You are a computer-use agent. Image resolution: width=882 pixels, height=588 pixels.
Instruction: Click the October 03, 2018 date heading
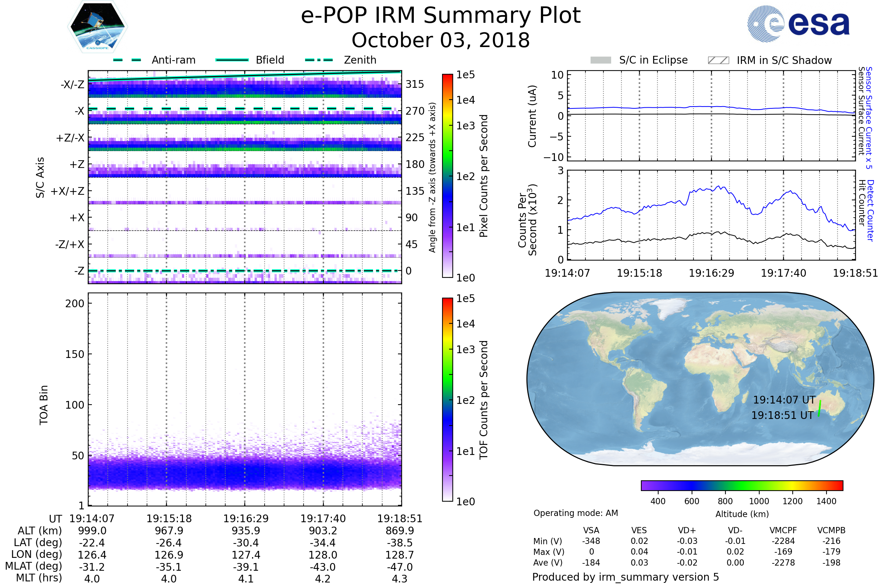(441, 40)
